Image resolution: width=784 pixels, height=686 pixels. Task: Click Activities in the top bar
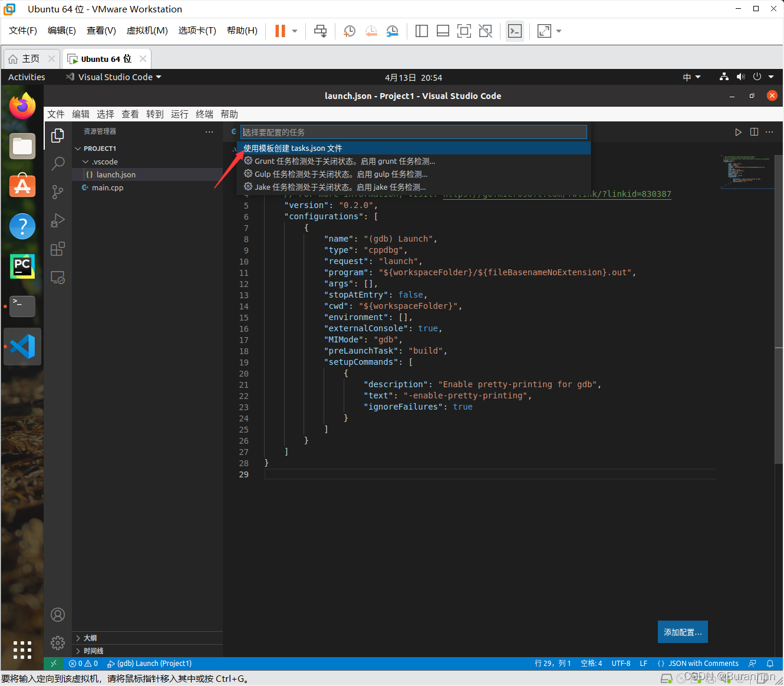pos(27,77)
